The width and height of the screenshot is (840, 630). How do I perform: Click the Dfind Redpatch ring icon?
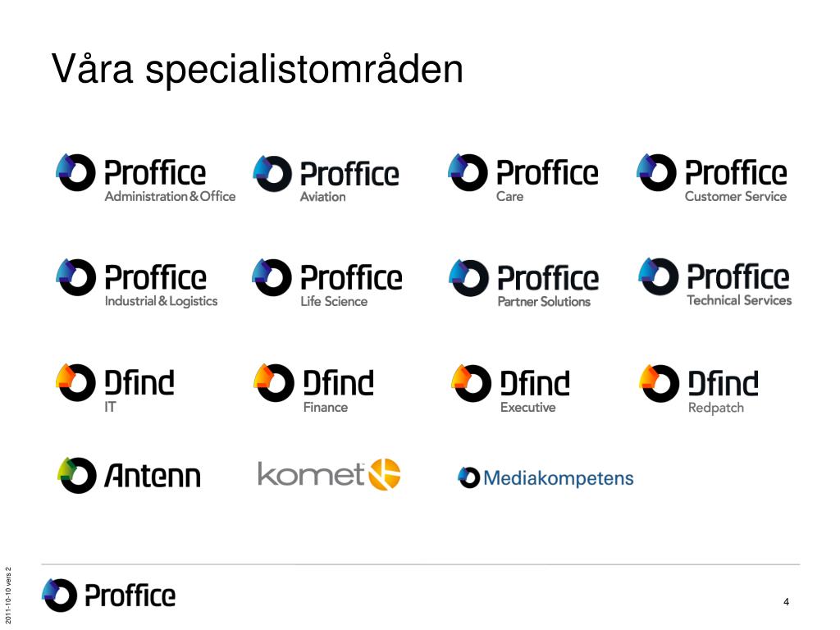pyautogui.click(x=659, y=383)
